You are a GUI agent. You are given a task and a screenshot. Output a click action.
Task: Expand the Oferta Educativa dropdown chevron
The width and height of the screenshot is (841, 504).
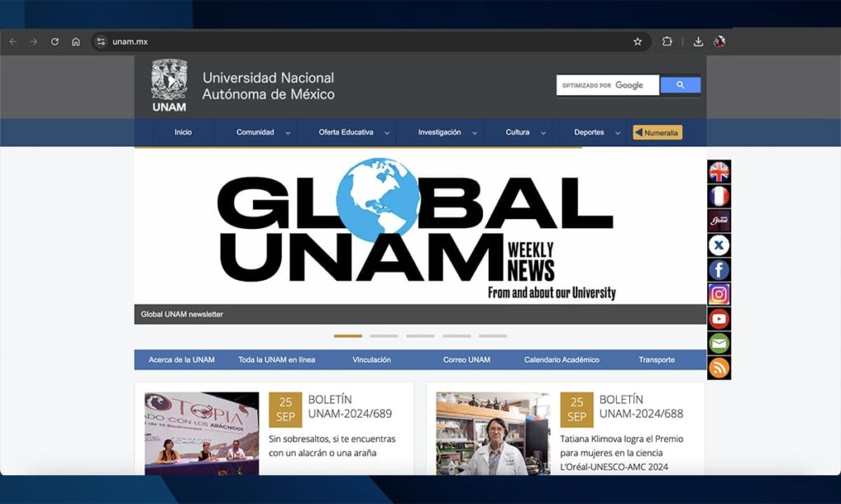388,134
